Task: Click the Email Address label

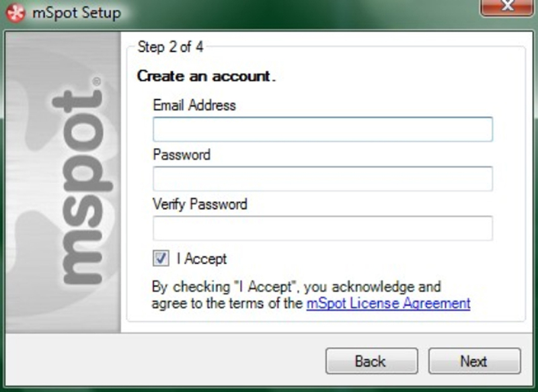Action: [194, 106]
